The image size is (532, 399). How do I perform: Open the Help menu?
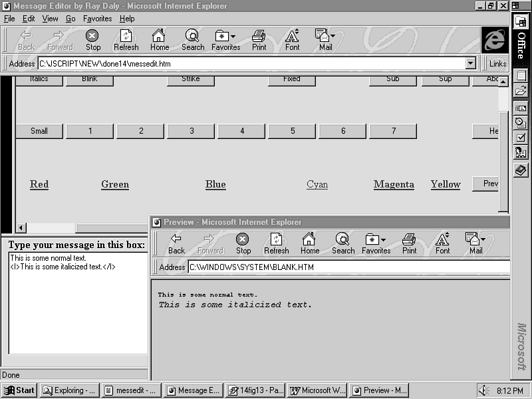127,19
